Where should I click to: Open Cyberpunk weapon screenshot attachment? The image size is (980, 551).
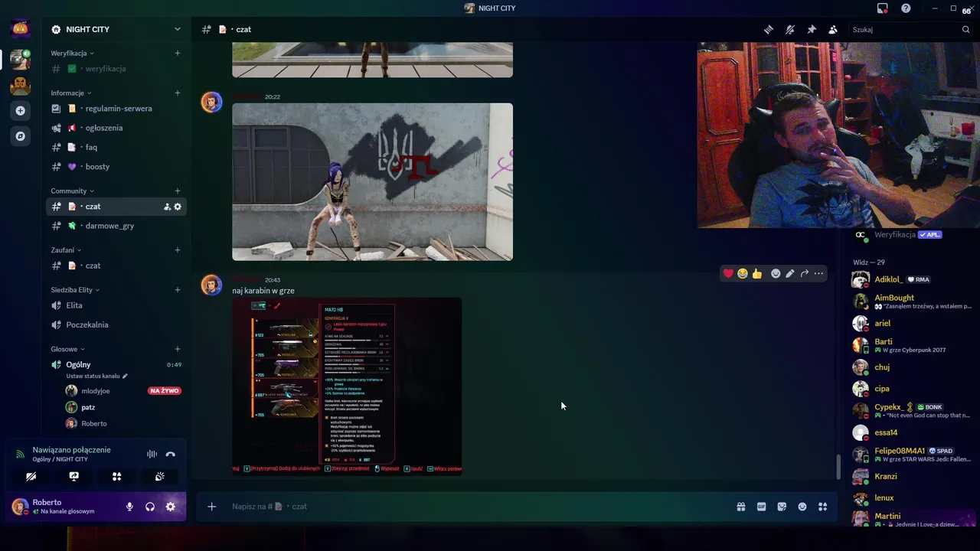(347, 386)
